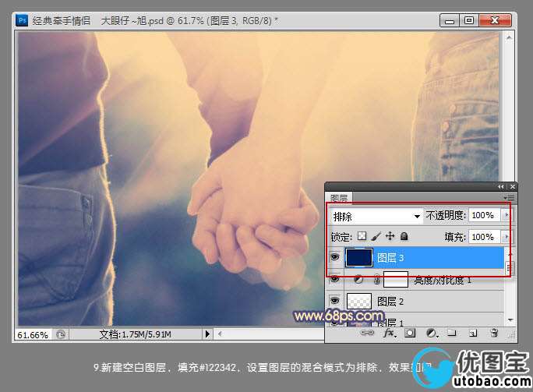
Task: Close the document window with red X
Action: pyautogui.click(x=495, y=20)
